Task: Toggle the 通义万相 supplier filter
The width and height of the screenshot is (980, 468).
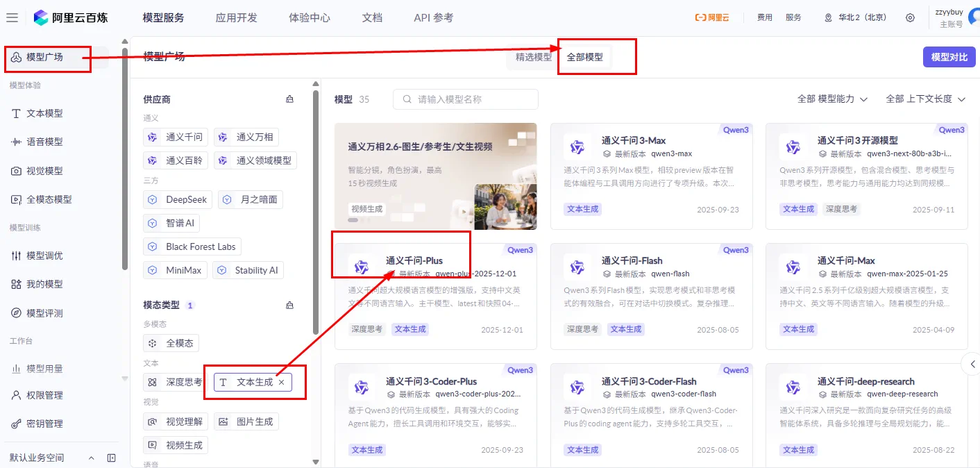Action: (246, 137)
